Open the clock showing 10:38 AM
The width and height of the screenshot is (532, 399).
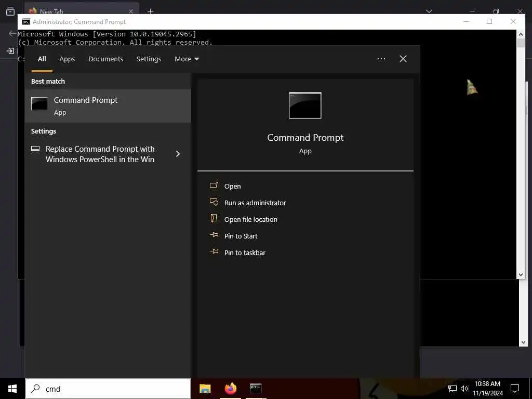(487, 389)
